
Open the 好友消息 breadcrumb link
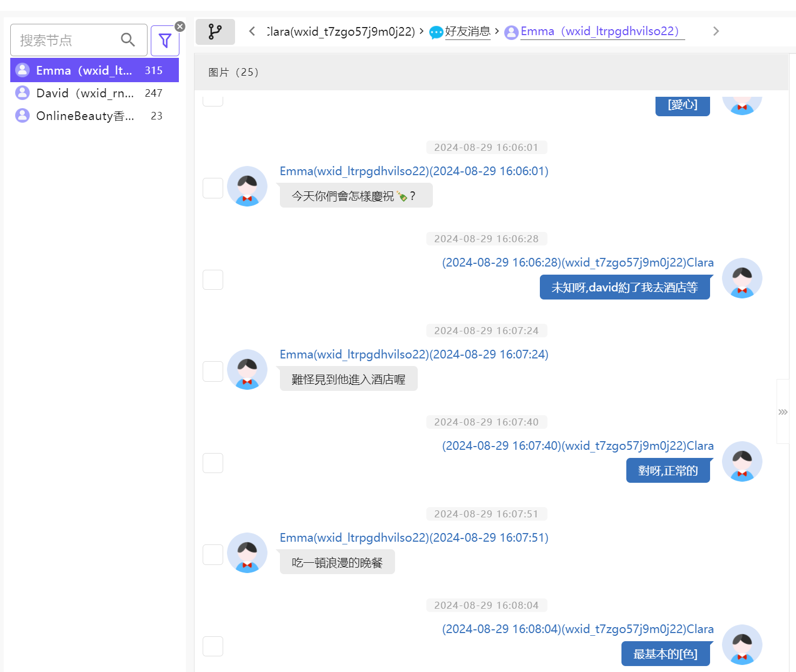coord(467,31)
